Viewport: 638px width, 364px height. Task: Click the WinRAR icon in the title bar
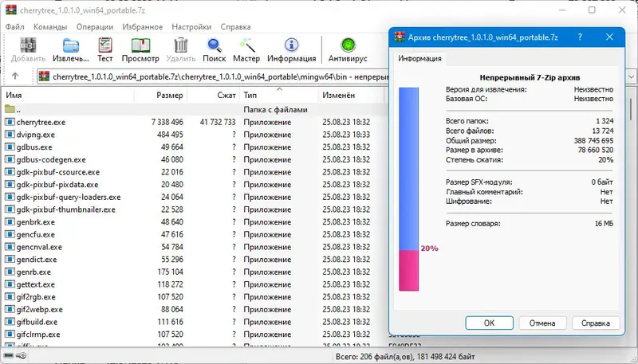tap(11, 10)
